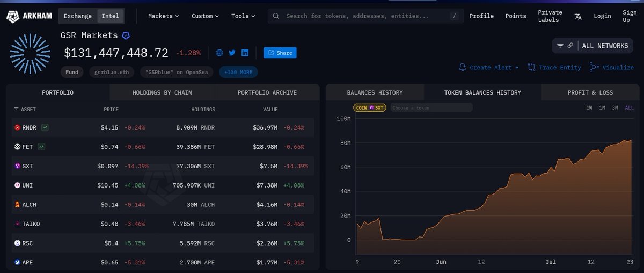Click the GSR Markets entity logo
The width and height of the screenshot is (644, 273).
30,53
